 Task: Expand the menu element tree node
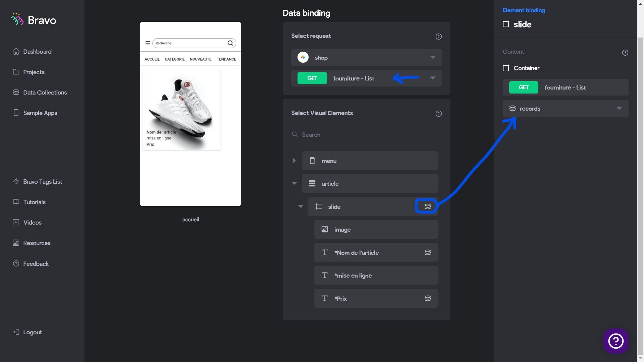click(x=294, y=161)
